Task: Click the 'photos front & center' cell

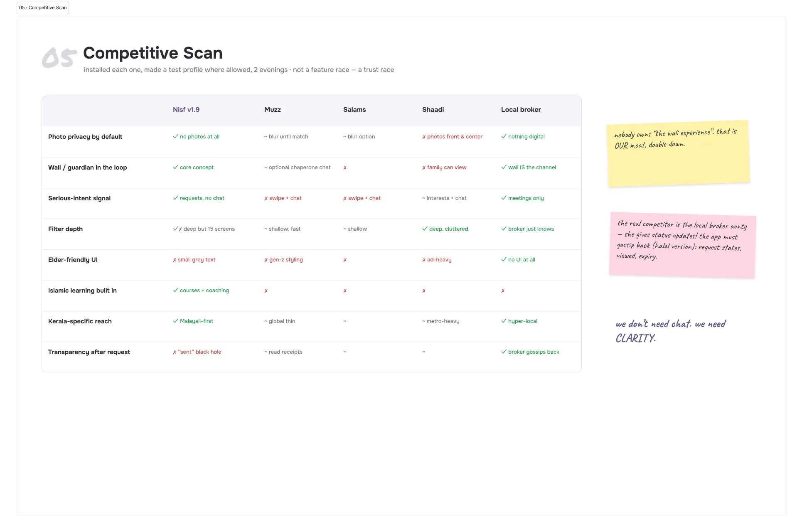Action: coord(453,137)
